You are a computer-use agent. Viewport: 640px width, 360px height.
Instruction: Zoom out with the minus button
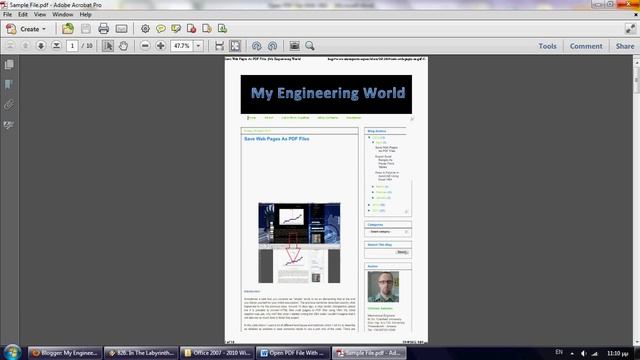click(145, 46)
